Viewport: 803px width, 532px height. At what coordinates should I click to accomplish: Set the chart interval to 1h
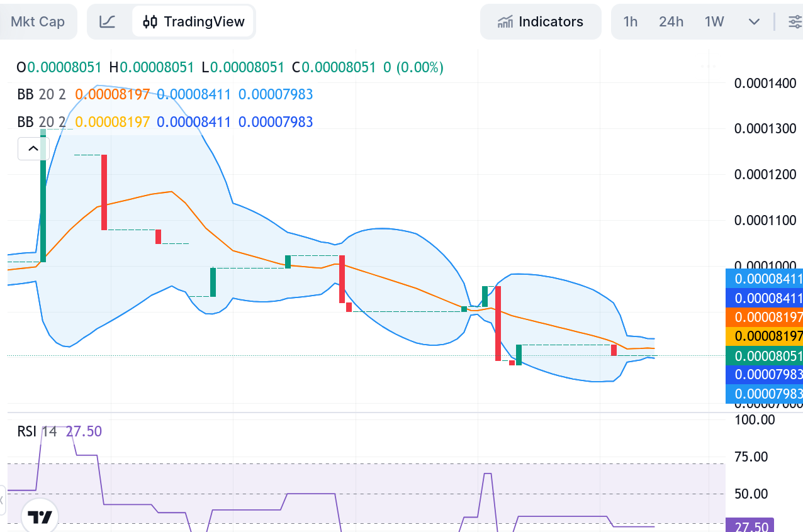631,22
